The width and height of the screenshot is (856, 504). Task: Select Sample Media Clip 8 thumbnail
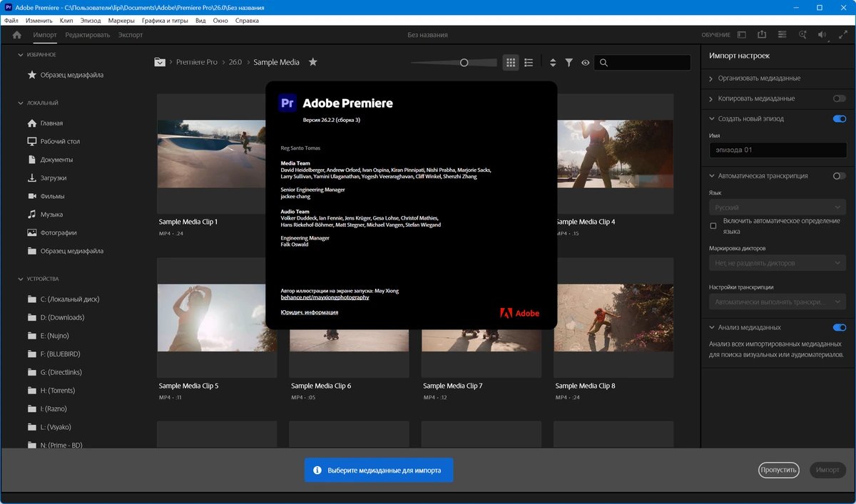(x=613, y=318)
